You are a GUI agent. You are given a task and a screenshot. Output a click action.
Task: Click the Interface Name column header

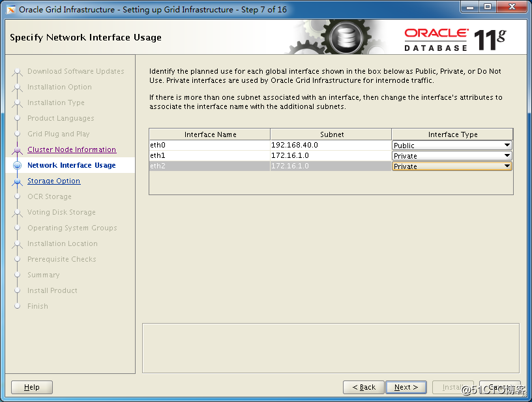tap(210, 134)
